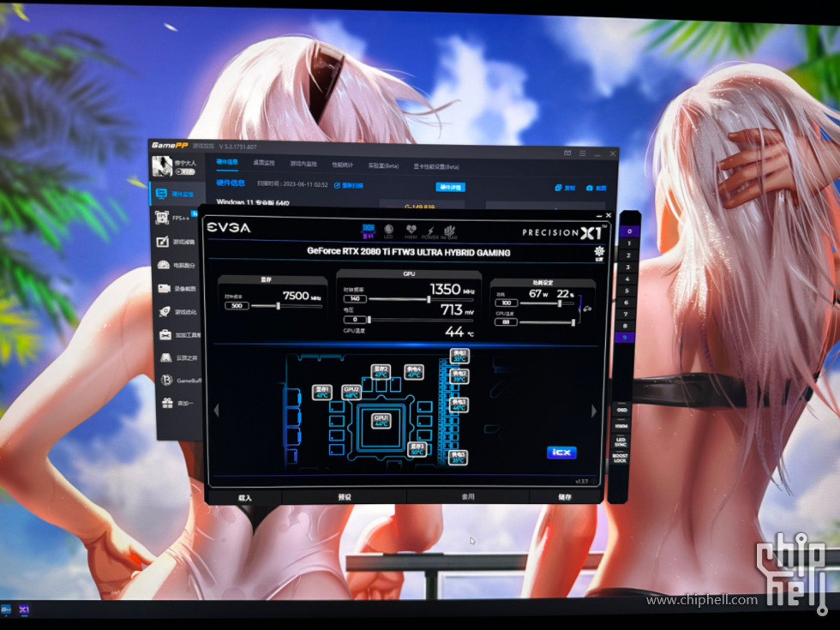Open the speedometer benchmark item in GamePP sidebar
The height and width of the screenshot is (630, 840).
click(x=176, y=265)
